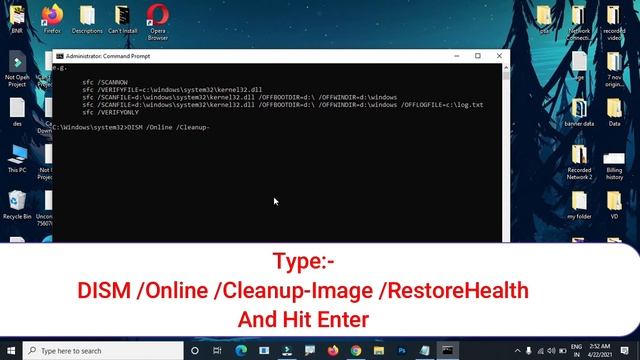Select the VD folder on desktop
The width and height of the screenshot is (640, 360).
[614, 205]
